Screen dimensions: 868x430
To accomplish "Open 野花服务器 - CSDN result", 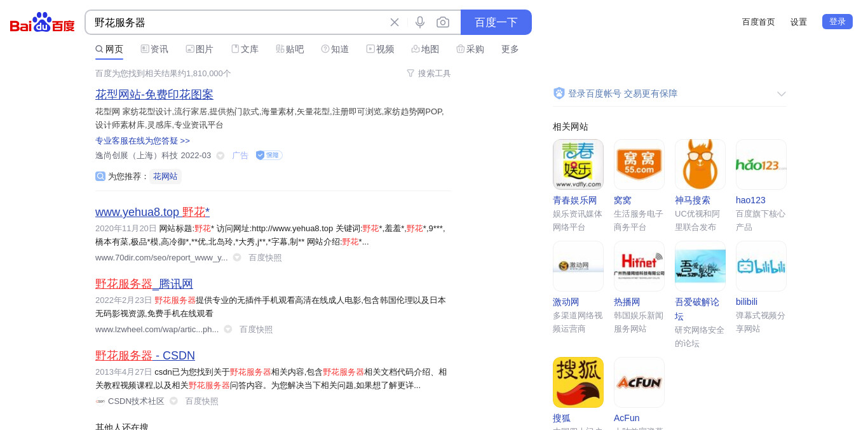I will (x=145, y=356).
